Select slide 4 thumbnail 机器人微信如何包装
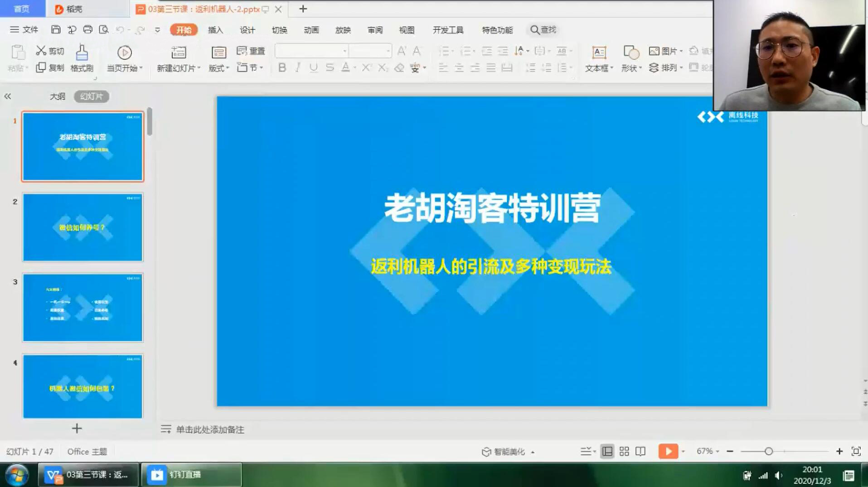The height and width of the screenshot is (487, 868). 83,386
